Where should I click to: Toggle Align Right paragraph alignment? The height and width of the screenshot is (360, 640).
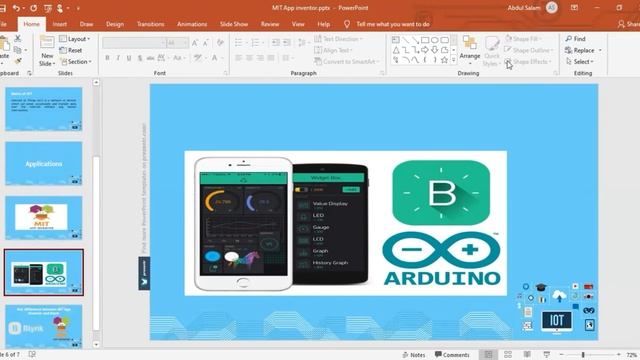(260, 58)
